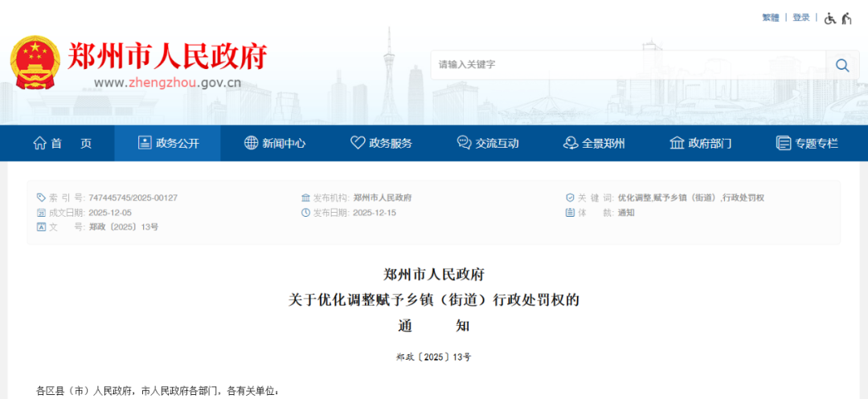Click the globe icon beside 新闻中心
This screenshot has width=868, height=399.
[x=251, y=143]
